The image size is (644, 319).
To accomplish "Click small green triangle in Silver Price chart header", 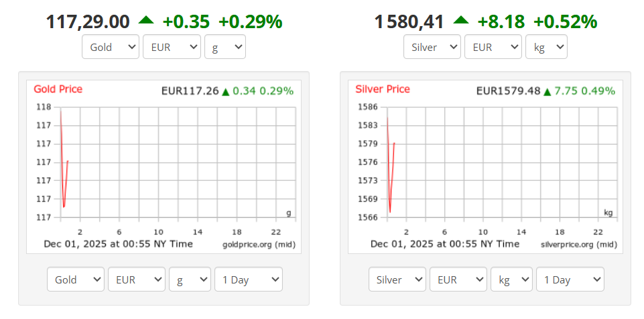I will click(548, 92).
